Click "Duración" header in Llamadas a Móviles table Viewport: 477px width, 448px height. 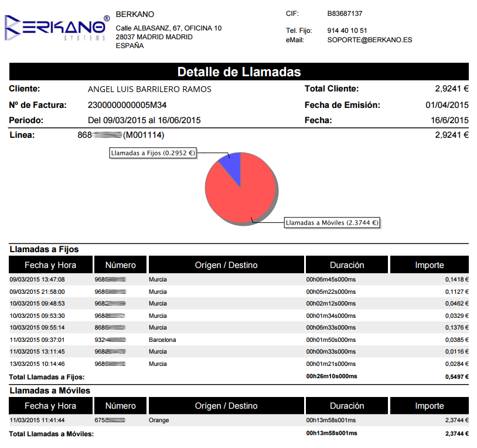point(347,406)
